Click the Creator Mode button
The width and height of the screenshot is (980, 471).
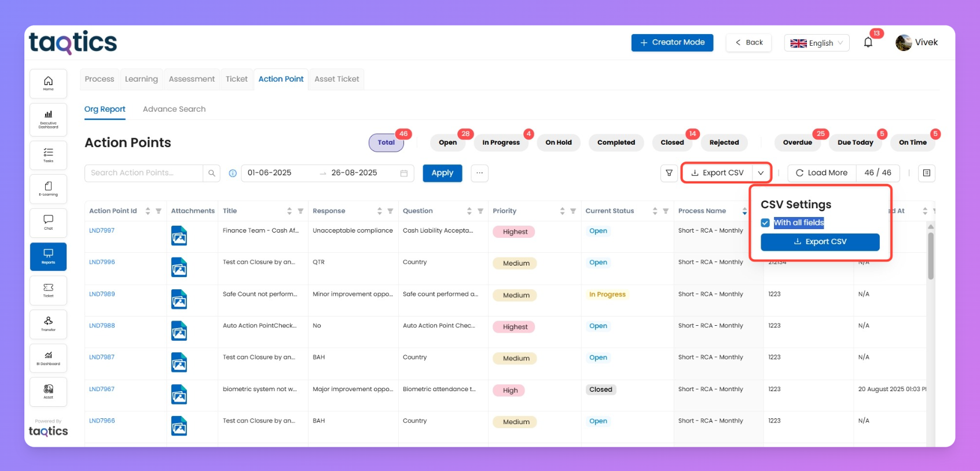672,42
